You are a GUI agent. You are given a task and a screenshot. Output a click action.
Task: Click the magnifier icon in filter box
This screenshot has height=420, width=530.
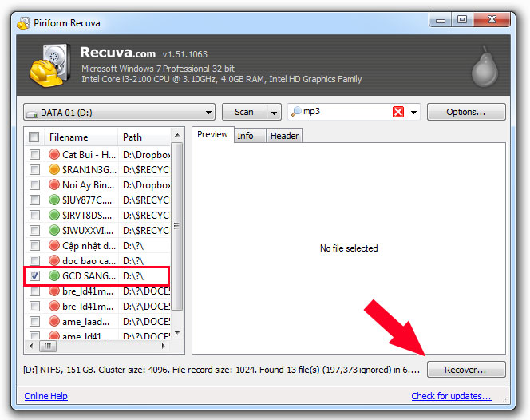296,113
